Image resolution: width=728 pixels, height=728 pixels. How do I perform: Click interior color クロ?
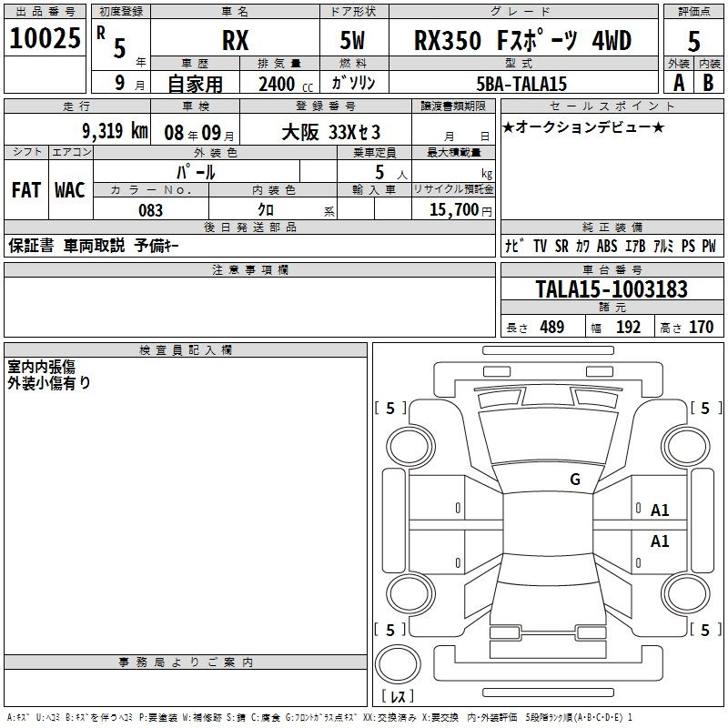[266, 209]
